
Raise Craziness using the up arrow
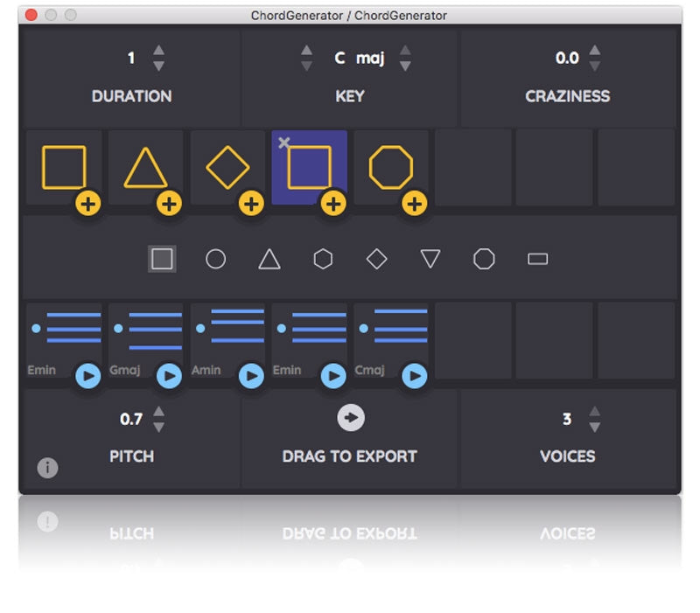coord(594,50)
